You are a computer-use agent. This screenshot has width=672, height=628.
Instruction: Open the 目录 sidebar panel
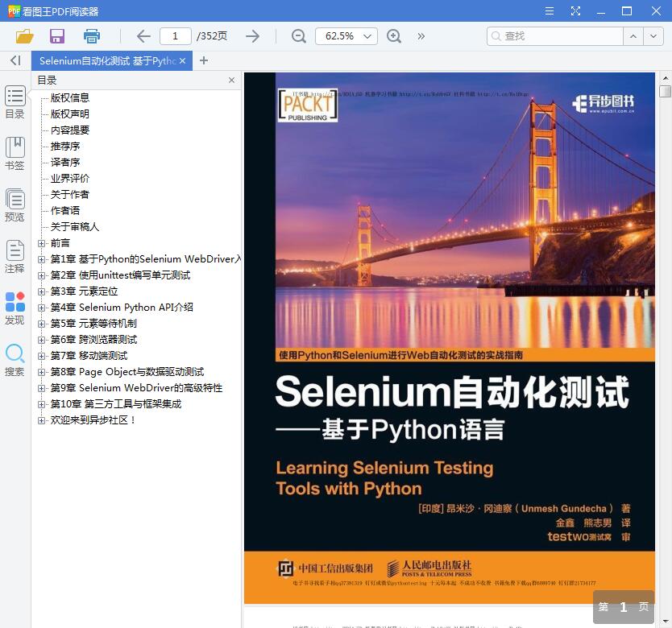pos(15,102)
